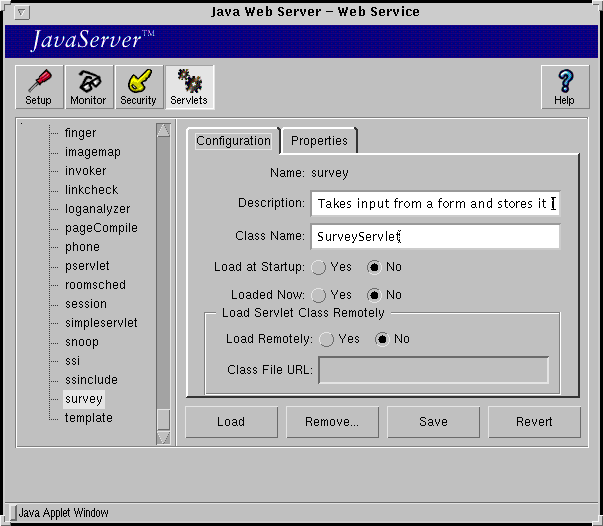Image resolution: width=603 pixels, height=526 pixels.
Task: Select the invoker servlet
Action: point(85,171)
